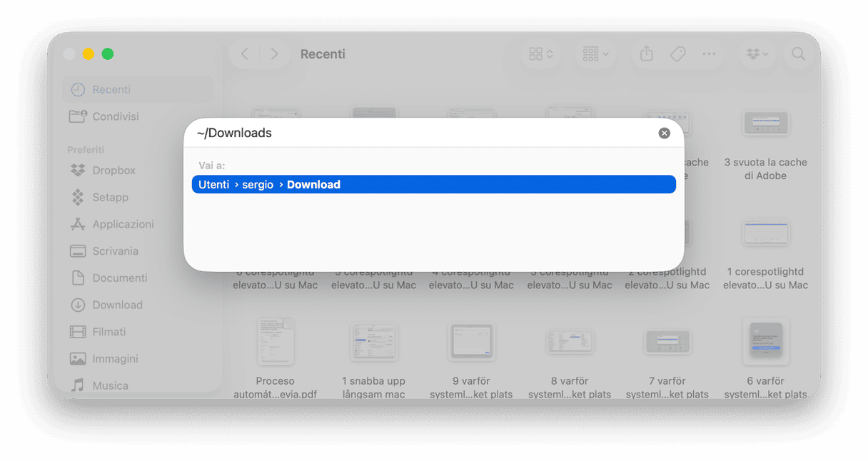Click the Finder search magnifier icon

[x=798, y=54]
